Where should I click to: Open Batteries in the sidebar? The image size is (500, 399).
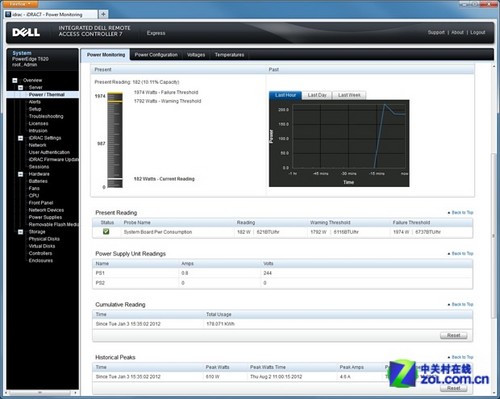coord(38,181)
